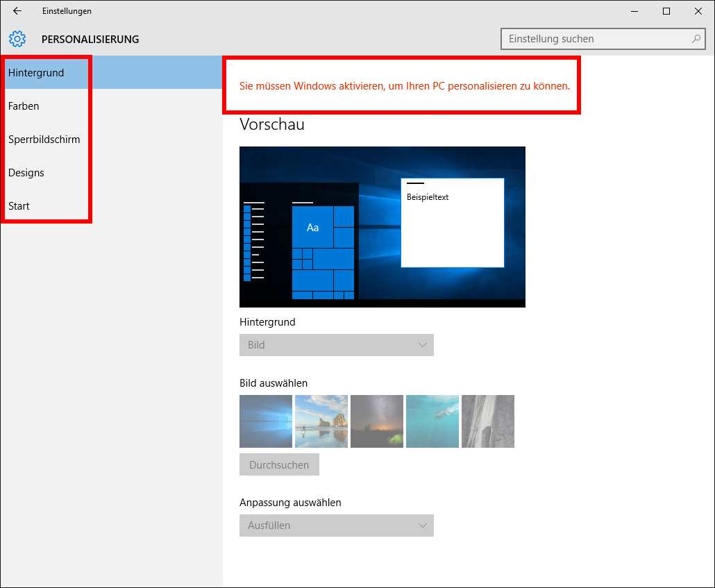
Task: Click the 'Vorschau' heading
Action: 272,124
